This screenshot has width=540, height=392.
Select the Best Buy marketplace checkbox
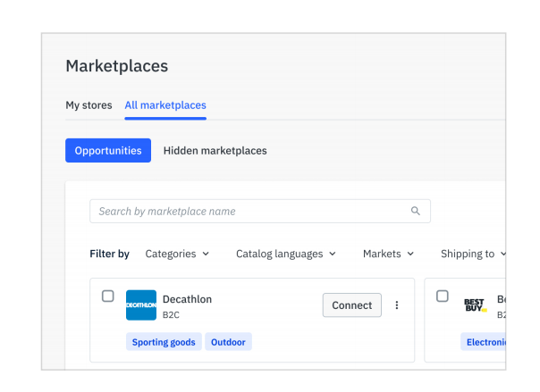[x=443, y=296]
